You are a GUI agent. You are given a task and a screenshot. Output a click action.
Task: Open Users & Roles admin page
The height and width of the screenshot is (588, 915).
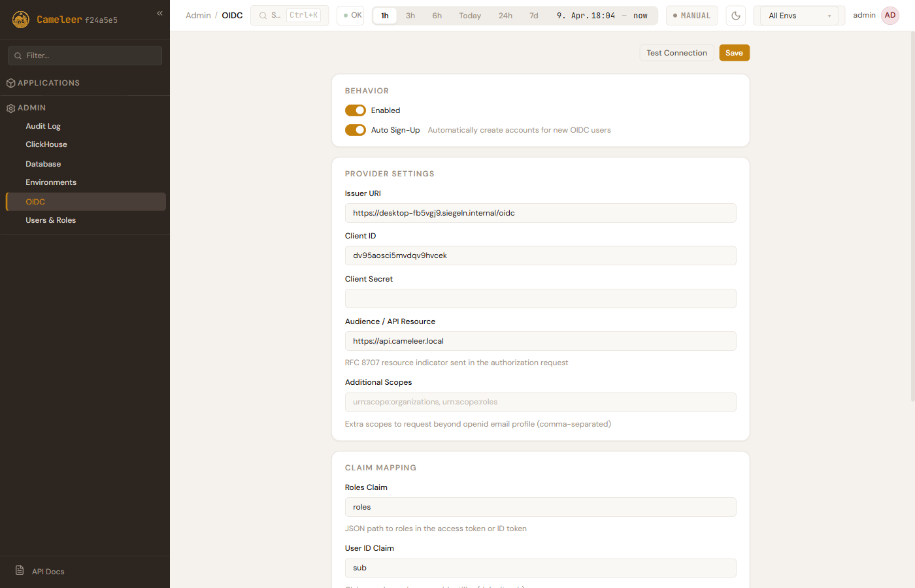tap(50, 220)
